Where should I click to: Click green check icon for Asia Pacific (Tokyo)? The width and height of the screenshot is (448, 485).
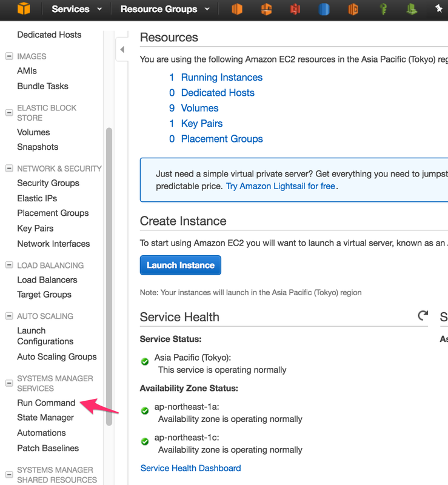point(145,361)
